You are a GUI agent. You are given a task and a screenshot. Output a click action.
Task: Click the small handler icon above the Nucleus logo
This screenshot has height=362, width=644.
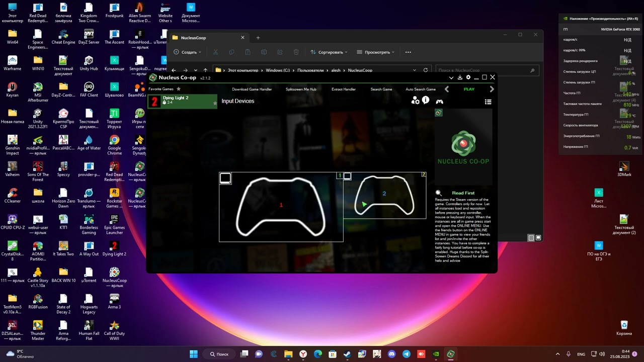(x=438, y=113)
